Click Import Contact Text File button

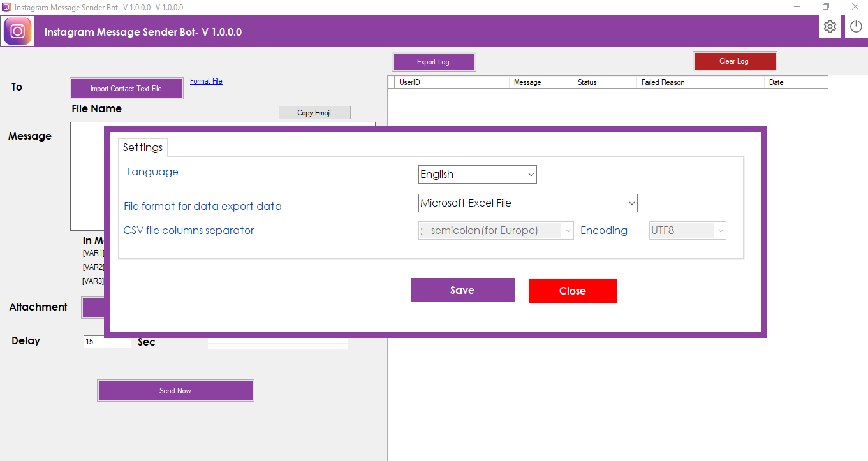(126, 89)
